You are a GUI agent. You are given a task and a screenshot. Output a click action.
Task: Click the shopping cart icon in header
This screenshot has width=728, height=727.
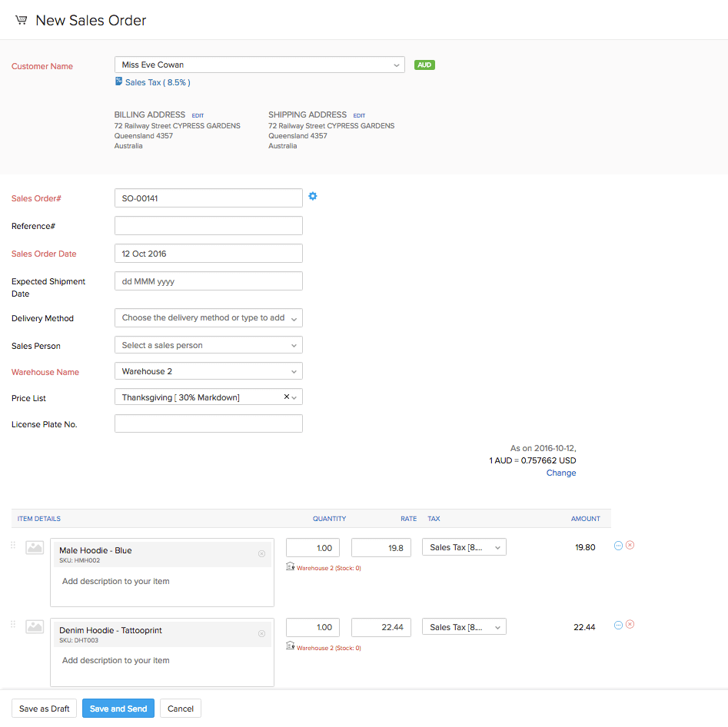(x=21, y=20)
